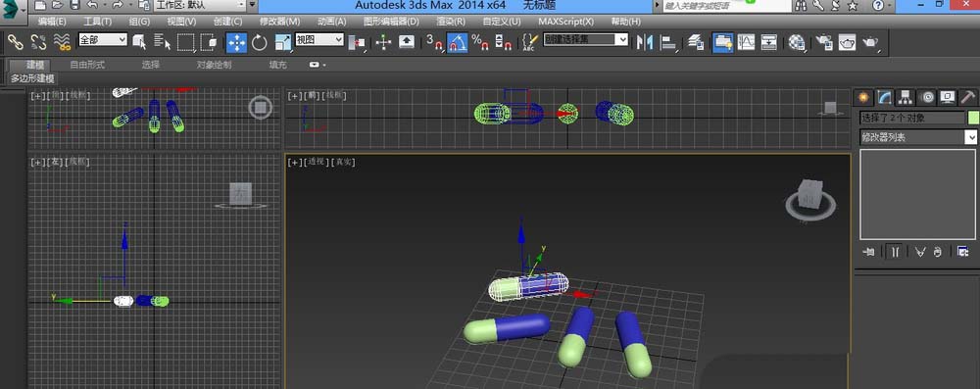The width and height of the screenshot is (980, 389).
Task: Toggle the Spinner Snap button
Action: pos(503,42)
